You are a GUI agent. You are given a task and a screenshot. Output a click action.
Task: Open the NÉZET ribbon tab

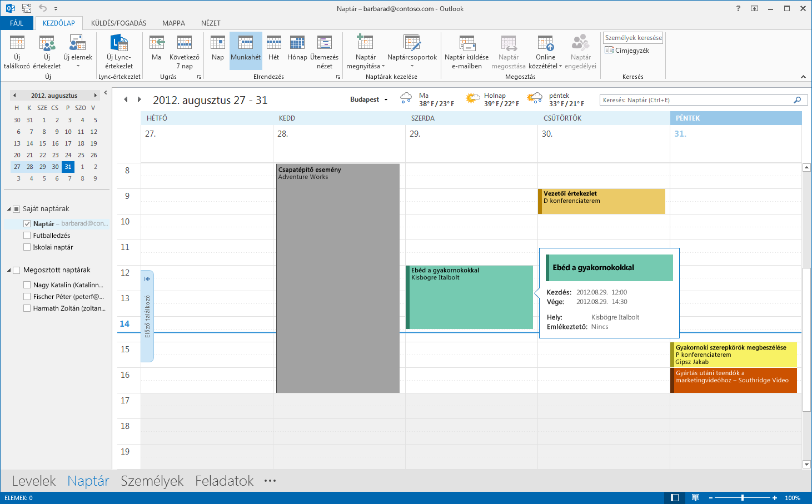click(x=211, y=23)
